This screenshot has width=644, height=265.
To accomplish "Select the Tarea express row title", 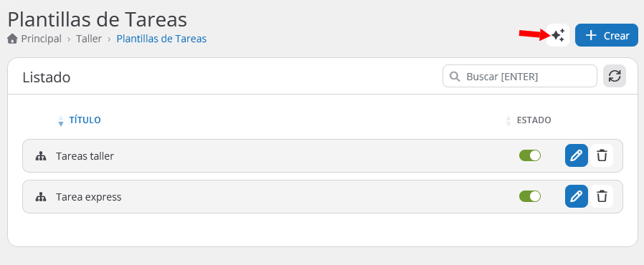I will [x=89, y=197].
